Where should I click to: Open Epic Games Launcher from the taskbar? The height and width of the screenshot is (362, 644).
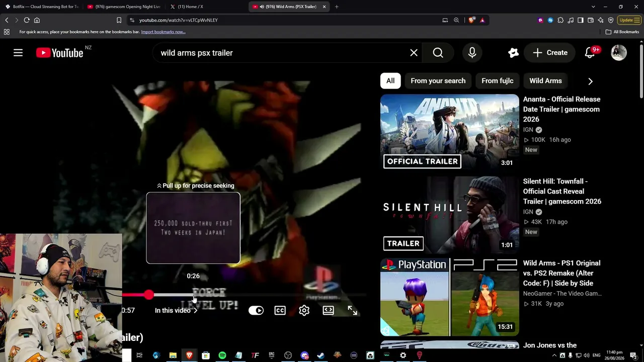pos(271,355)
